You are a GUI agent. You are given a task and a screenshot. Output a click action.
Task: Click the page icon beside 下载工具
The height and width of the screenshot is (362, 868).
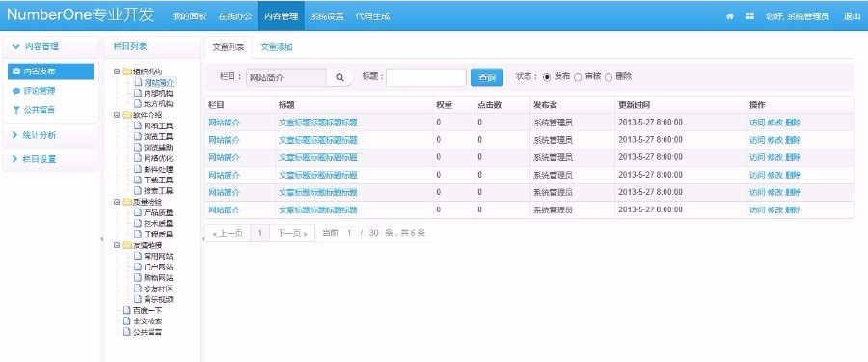(x=138, y=181)
